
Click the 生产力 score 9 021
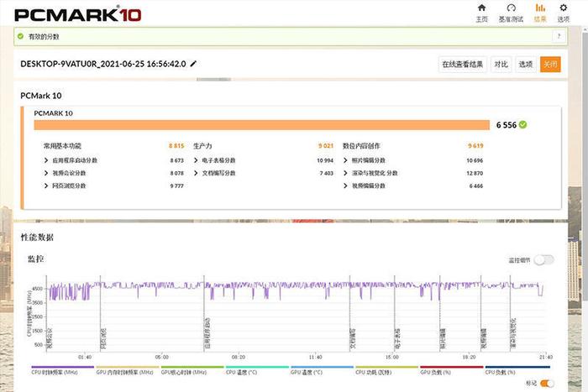(326, 146)
